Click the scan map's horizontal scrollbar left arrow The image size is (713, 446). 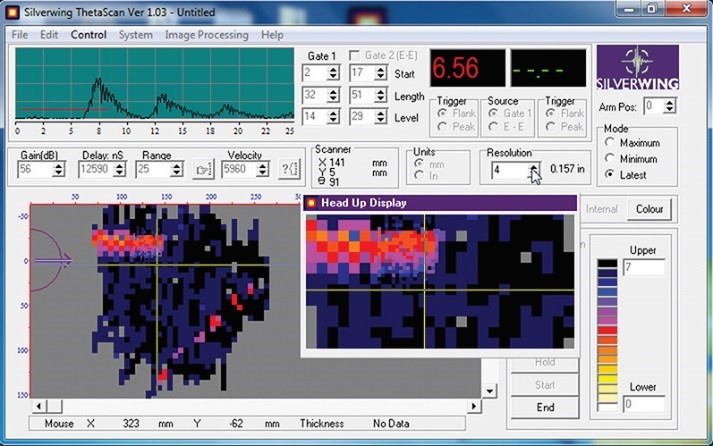(x=40, y=405)
